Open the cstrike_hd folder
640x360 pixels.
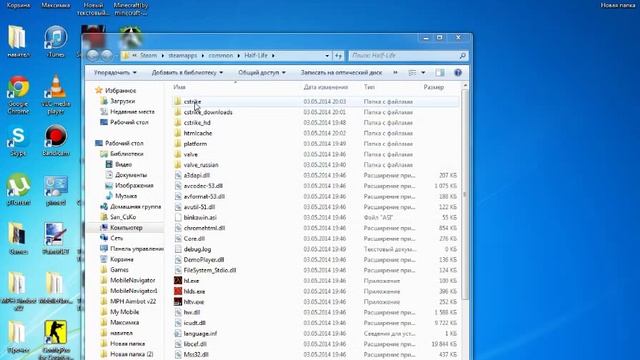197,123
